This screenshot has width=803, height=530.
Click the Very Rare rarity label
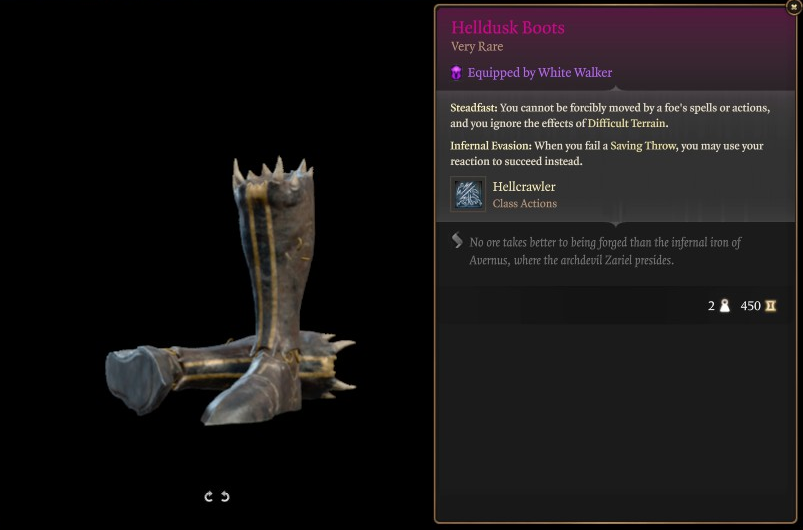pos(477,47)
